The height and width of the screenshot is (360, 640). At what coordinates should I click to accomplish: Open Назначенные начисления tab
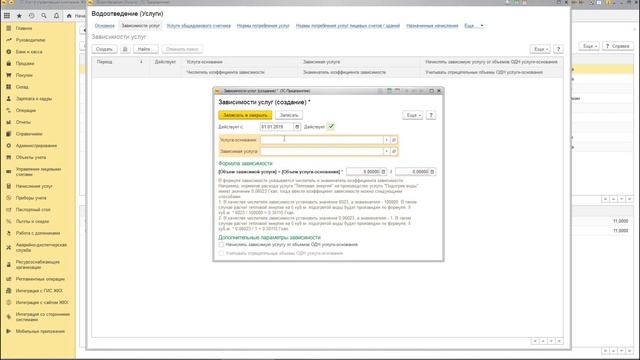click(x=432, y=26)
